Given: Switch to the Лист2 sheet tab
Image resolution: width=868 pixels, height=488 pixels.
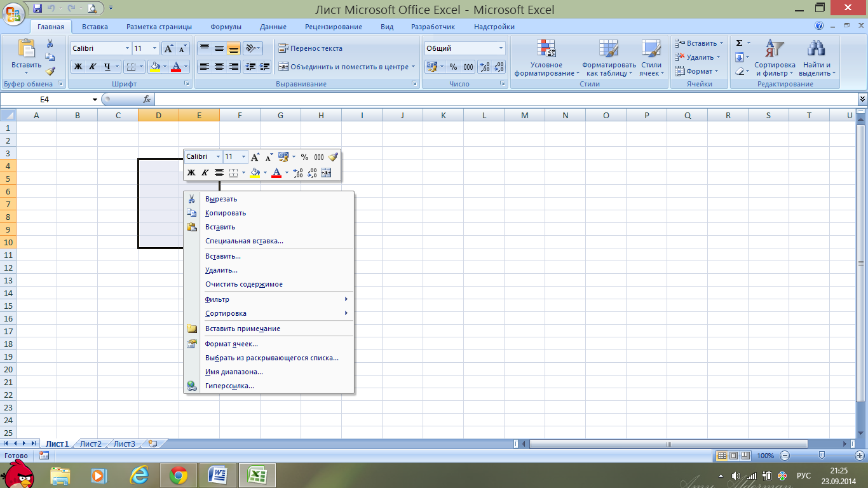Looking at the screenshot, I should click(x=90, y=444).
